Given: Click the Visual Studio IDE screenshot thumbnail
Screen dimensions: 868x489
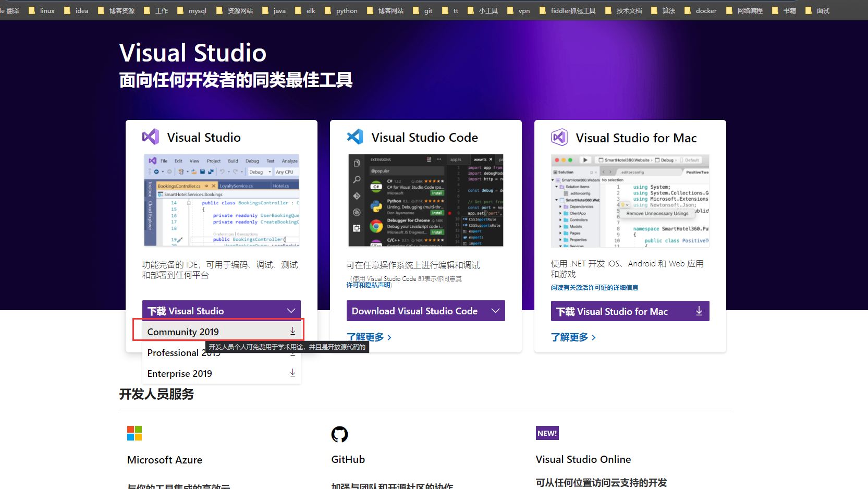Looking at the screenshot, I should (x=222, y=200).
